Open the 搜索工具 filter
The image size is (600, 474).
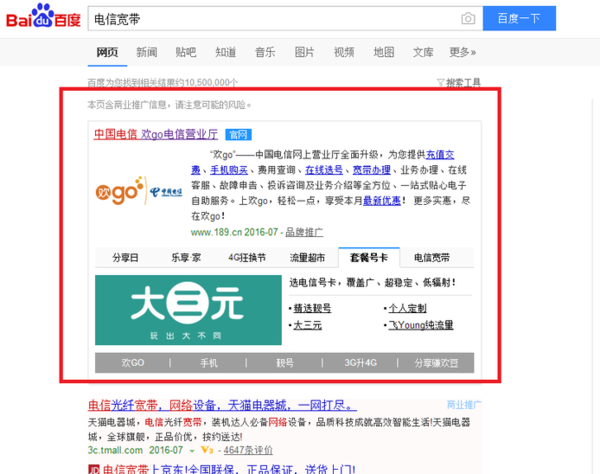tap(459, 82)
